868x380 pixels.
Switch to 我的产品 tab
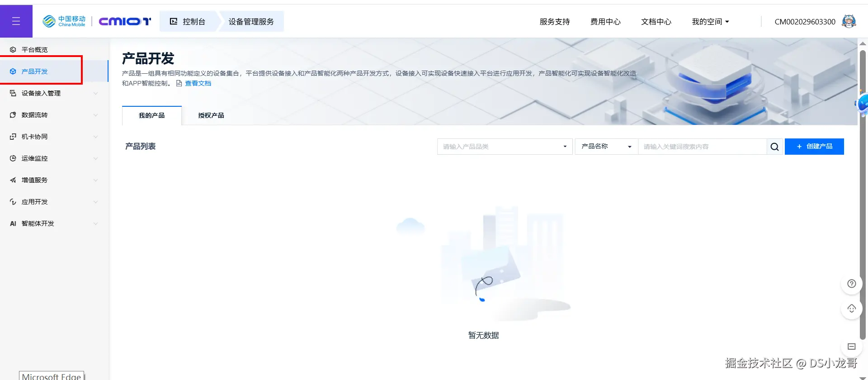(x=152, y=115)
